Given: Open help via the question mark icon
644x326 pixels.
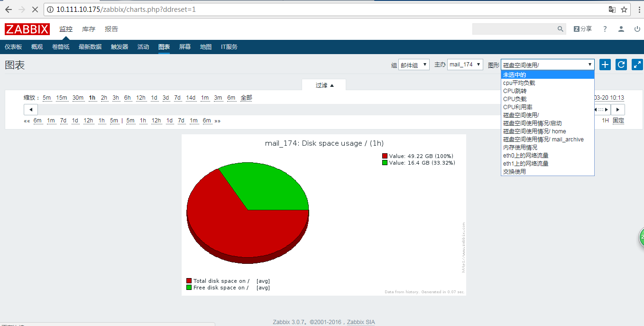Looking at the screenshot, I should coord(605,29).
